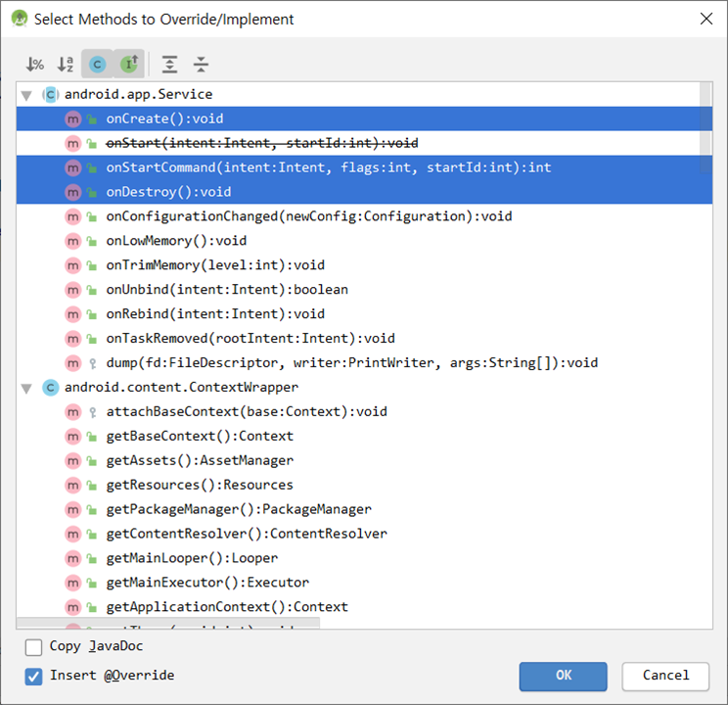Image resolution: width=728 pixels, height=705 pixels.
Task: Select onUnbind method row
Action: 364,290
